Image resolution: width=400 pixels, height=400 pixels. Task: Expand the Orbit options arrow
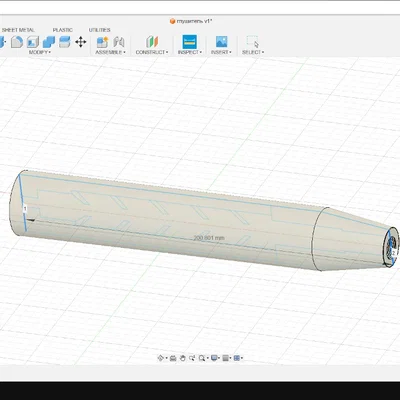pyautogui.click(x=166, y=358)
